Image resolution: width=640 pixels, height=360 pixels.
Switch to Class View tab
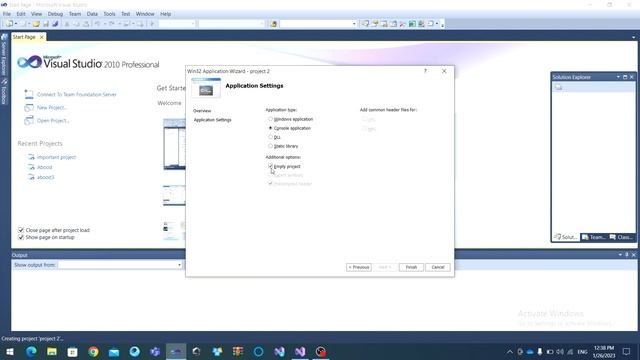coord(621,237)
